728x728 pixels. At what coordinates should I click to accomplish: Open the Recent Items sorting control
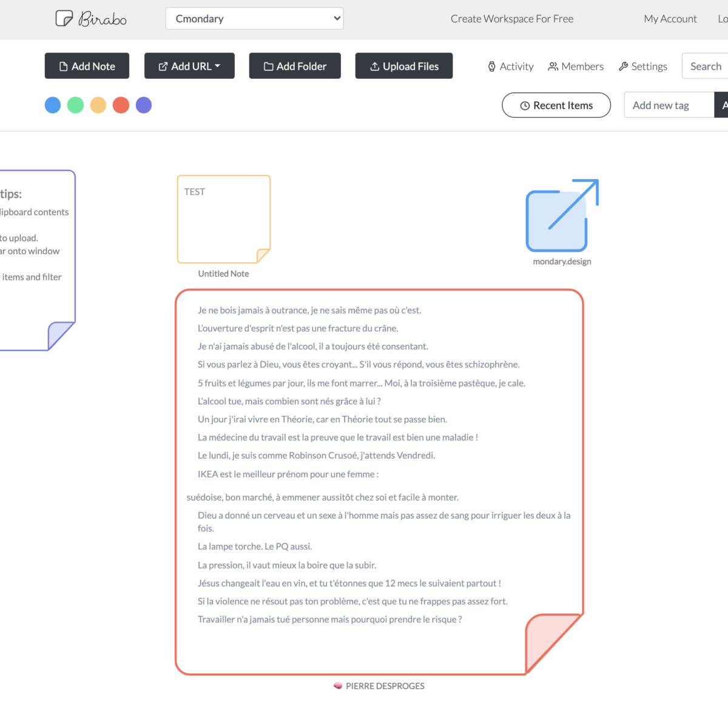[x=556, y=105]
